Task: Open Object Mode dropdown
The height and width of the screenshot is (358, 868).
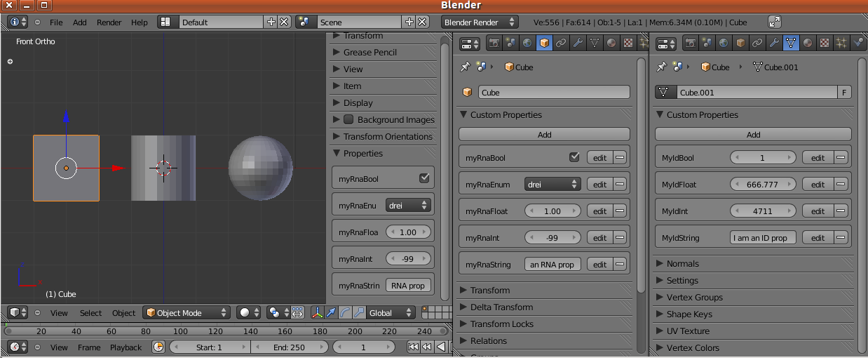Action: [x=186, y=313]
